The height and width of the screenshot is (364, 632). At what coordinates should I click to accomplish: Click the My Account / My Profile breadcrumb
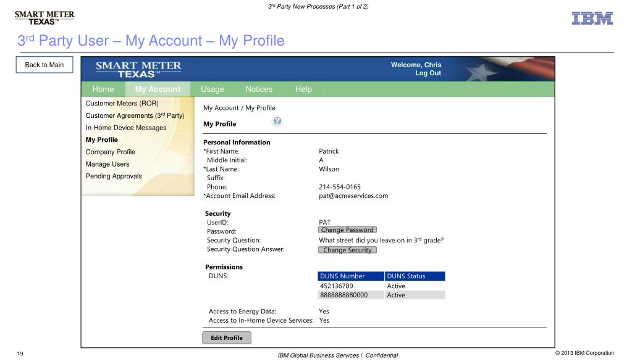[x=240, y=108]
